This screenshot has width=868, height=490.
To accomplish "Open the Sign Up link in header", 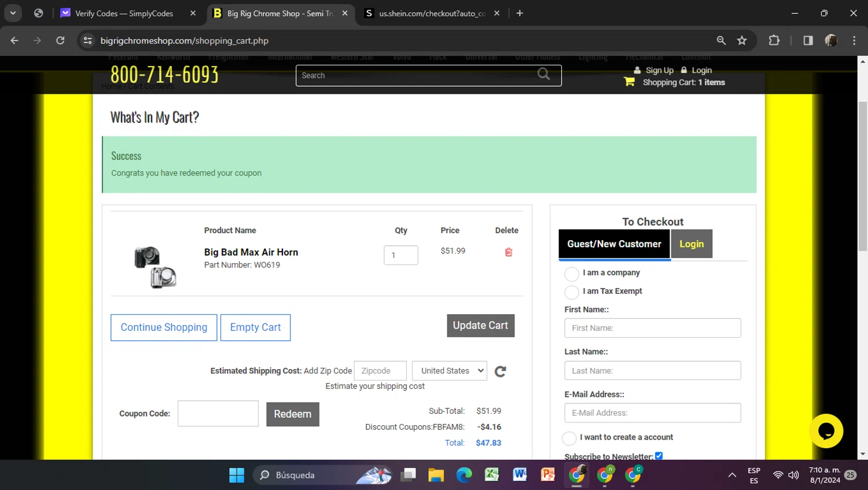I will [659, 70].
